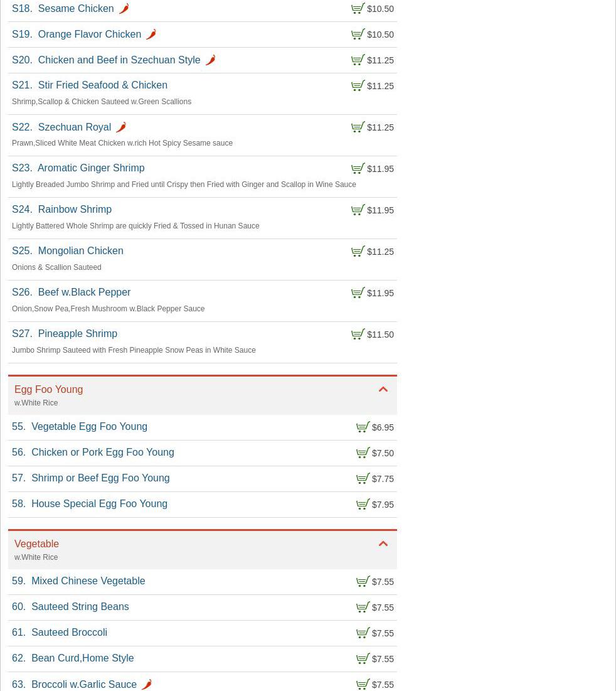Viewport: 616px width, 691px height.
Task: Open Stir Fried Seafood & Chicken item
Action: click(102, 85)
